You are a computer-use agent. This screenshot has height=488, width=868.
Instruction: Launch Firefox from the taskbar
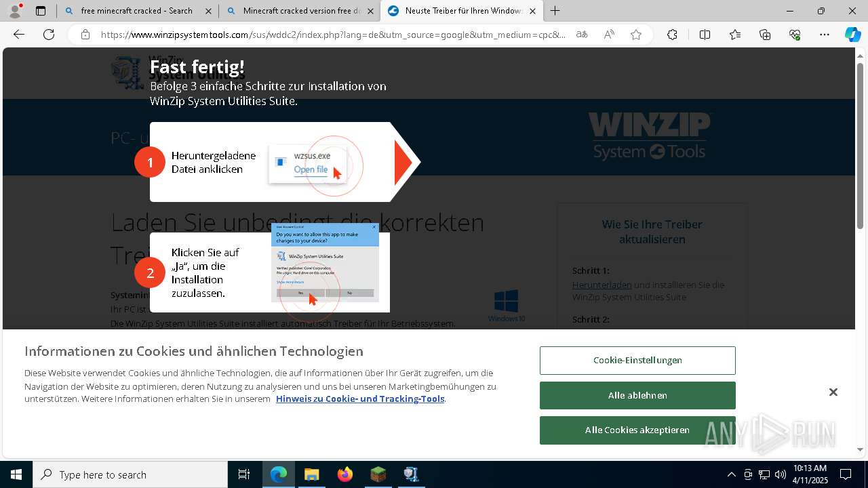tap(344, 474)
